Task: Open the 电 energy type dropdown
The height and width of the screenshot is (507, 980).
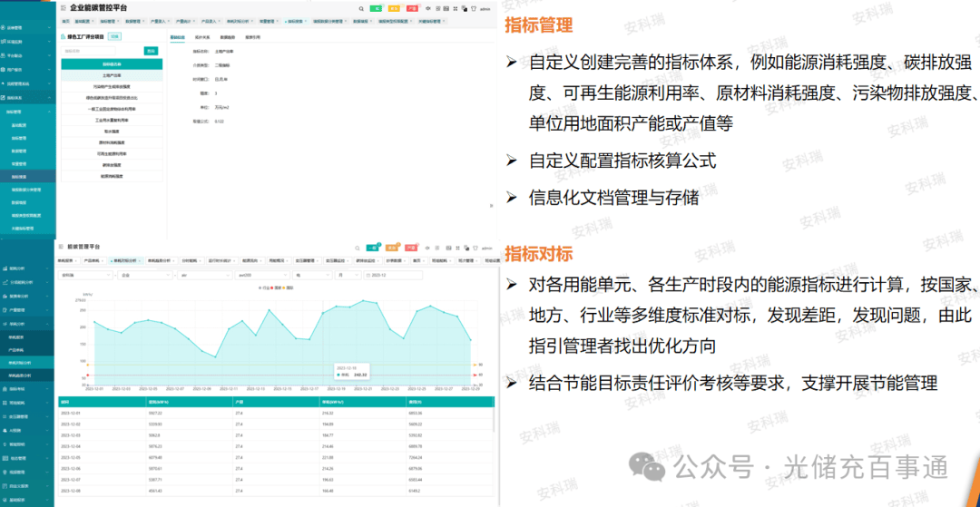Action: point(314,275)
